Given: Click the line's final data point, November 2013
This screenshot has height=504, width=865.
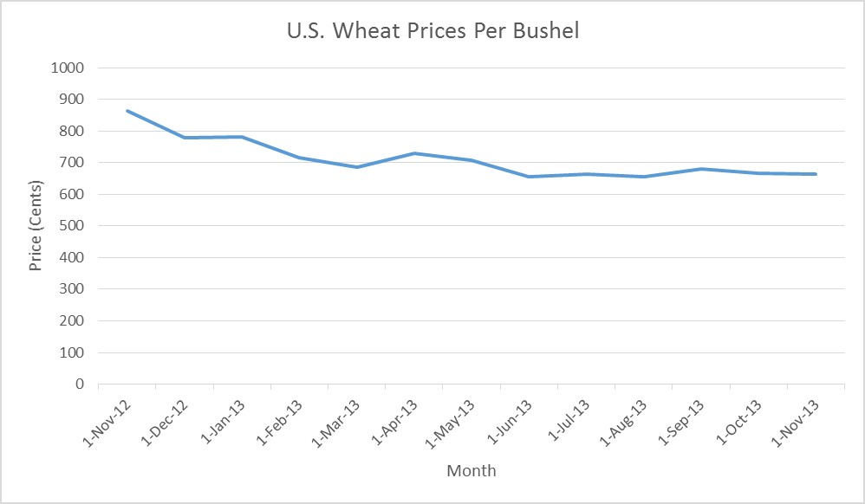Looking at the screenshot, I should pyautogui.click(x=816, y=174).
